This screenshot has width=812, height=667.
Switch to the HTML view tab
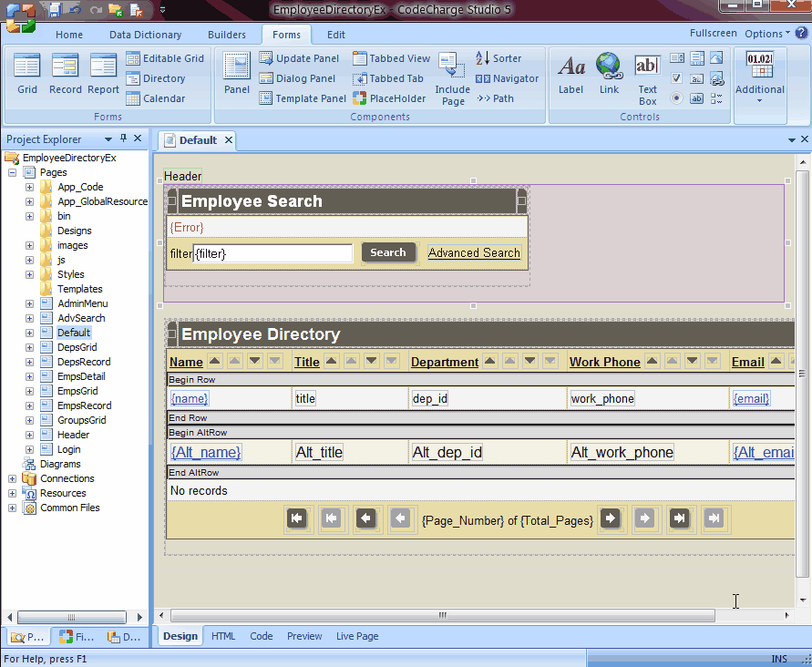(223, 636)
